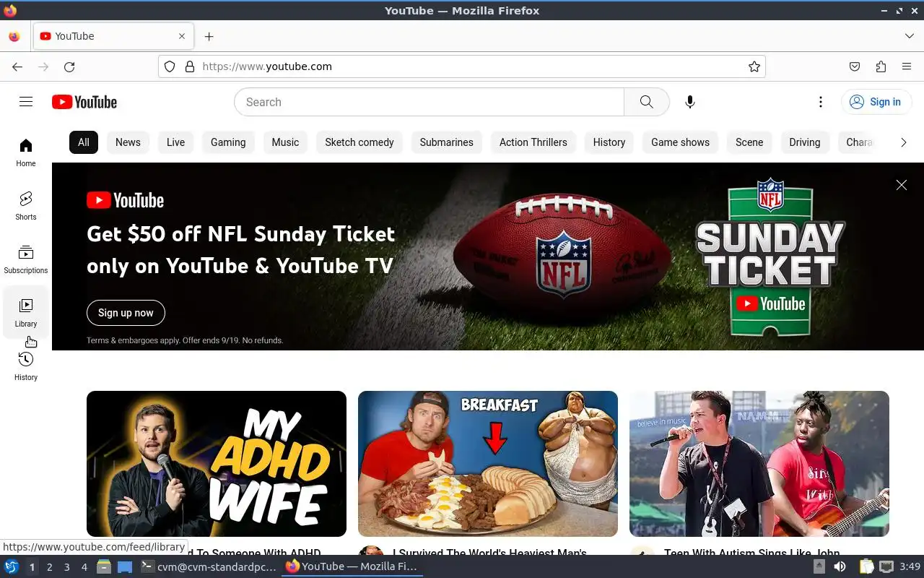The height and width of the screenshot is (578, 924).
Task: Open Shorts in the sidebar
Action: click(26, 206)
